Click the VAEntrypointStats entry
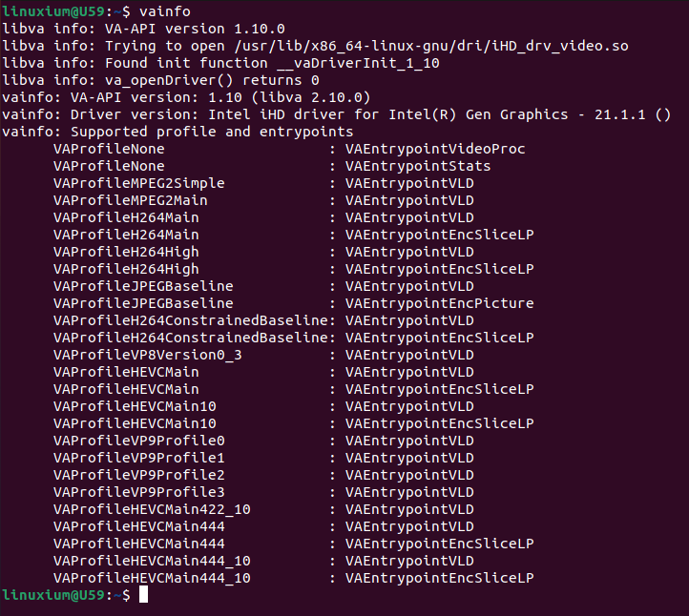The width and height of the screenshot is (689, 616). [418, 166]
